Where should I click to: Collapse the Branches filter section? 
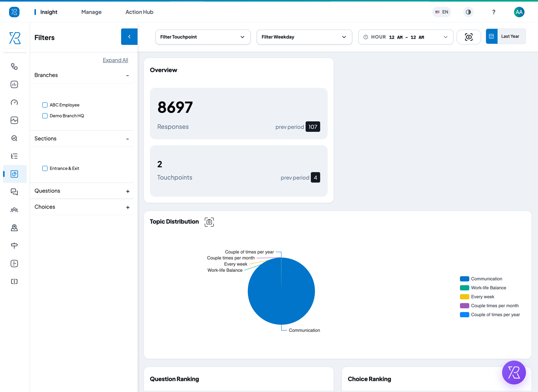[127, 75]
